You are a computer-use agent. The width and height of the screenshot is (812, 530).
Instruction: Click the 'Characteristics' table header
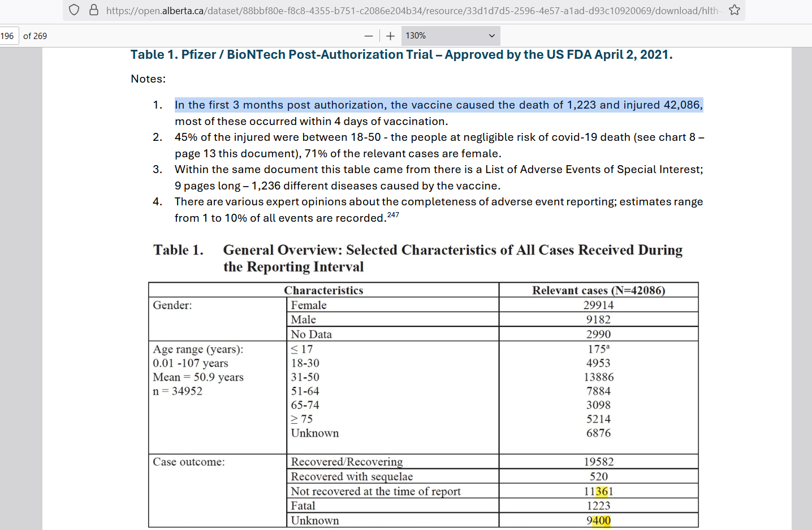[x=323, y=290]
